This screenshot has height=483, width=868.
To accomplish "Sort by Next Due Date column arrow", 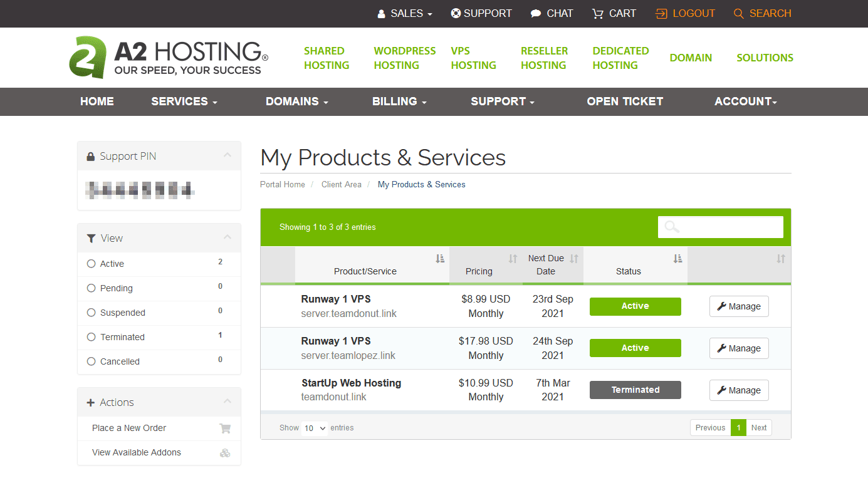I will coord(574,259).
